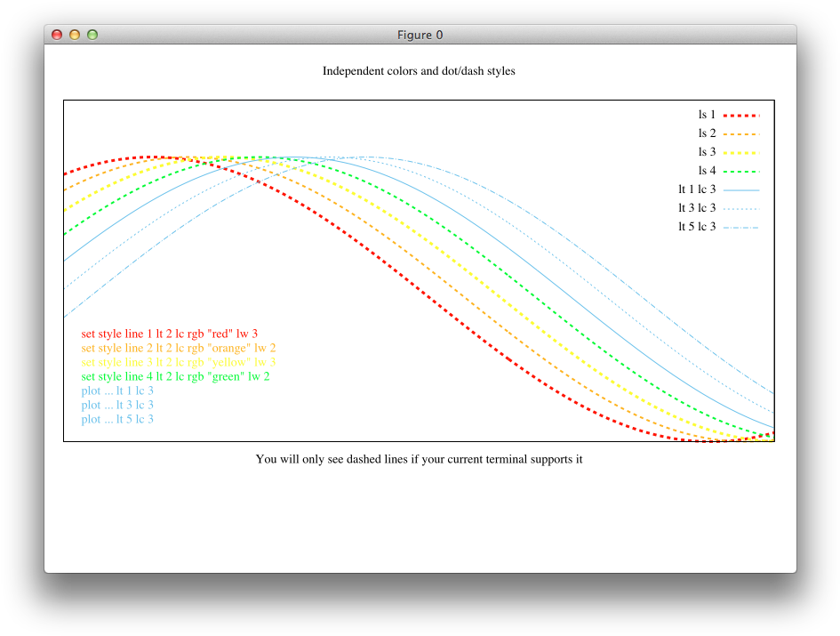Click the 'lt 1 lc 3' legend entry

pos(699,189)
